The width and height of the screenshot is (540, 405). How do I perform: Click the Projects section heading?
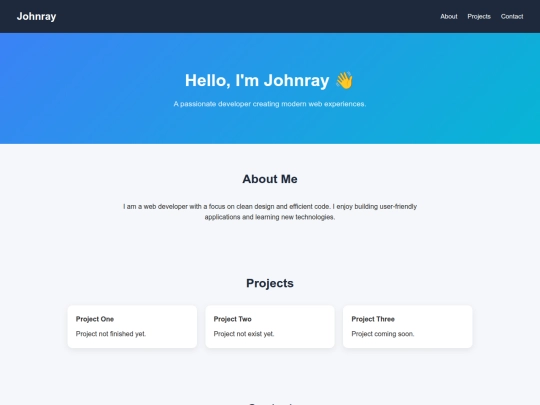point(270,283)
